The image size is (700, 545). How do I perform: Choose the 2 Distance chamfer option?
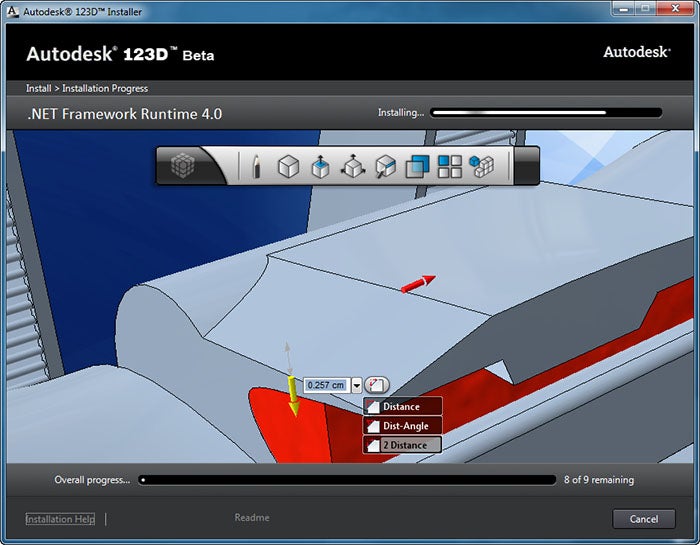[403, 445]
